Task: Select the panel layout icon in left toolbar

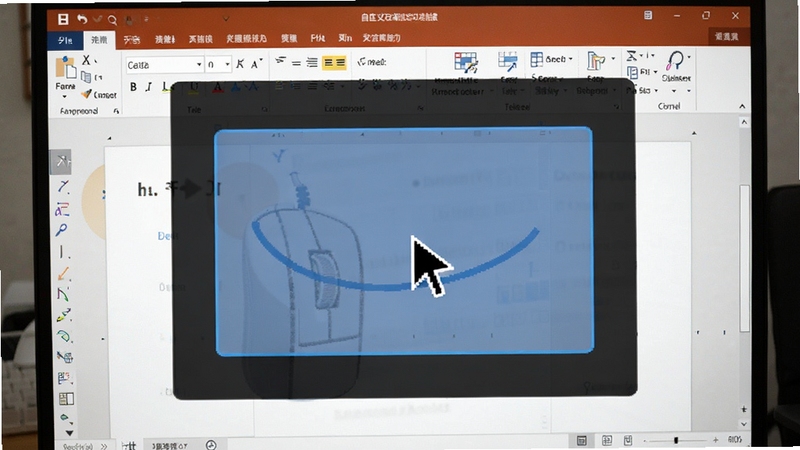Action: click(66, 398)
